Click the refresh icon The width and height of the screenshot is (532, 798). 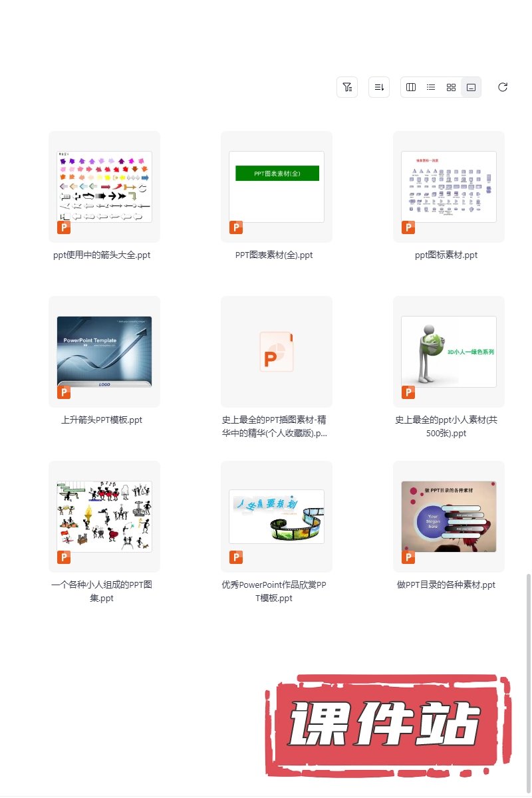(503, 87)
